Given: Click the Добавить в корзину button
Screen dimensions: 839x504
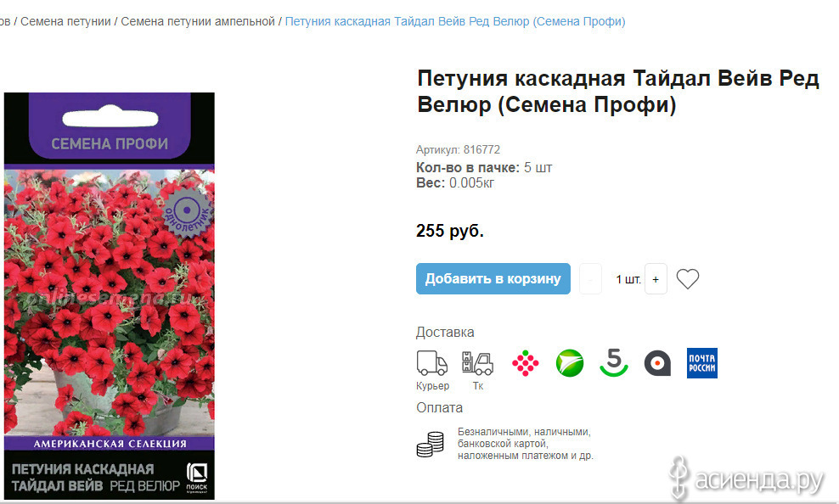Looking at the screenshot, I should [x=493, y=278].
